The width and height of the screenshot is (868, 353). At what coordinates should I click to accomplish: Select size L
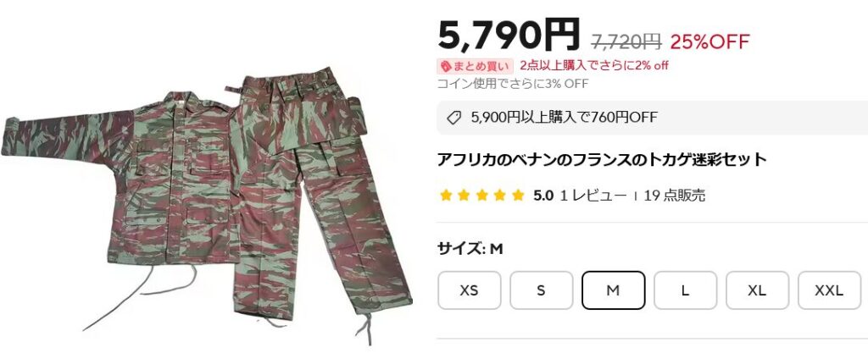tap(685, 290)
